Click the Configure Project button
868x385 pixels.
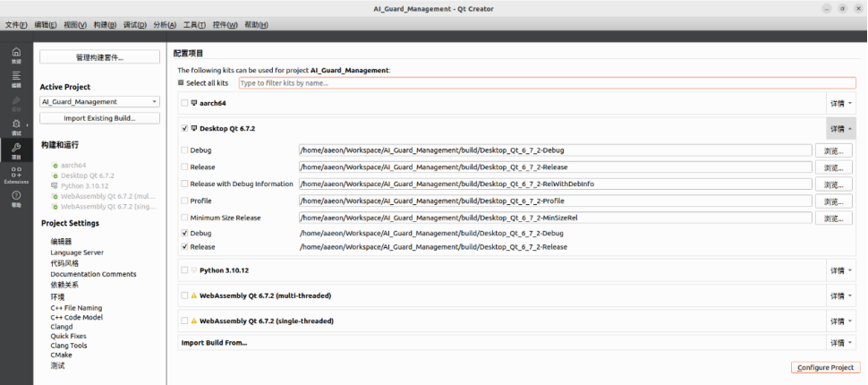click(x=825, y=367)
